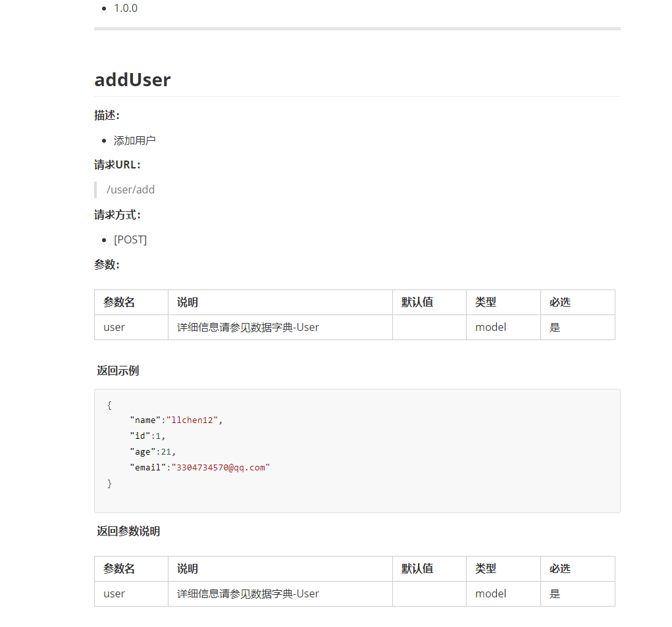The width and height of the screenshot is (672, 627).
Task: Click the version number 1.0.0
Action: coord(126,8)
